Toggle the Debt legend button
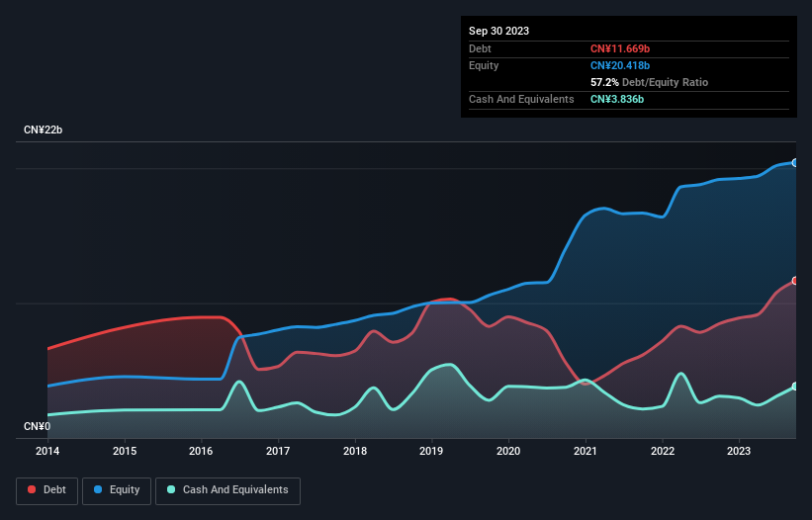The width and height of the screenshot is (812, 520). pyautogui.click(x=47, y=490)
